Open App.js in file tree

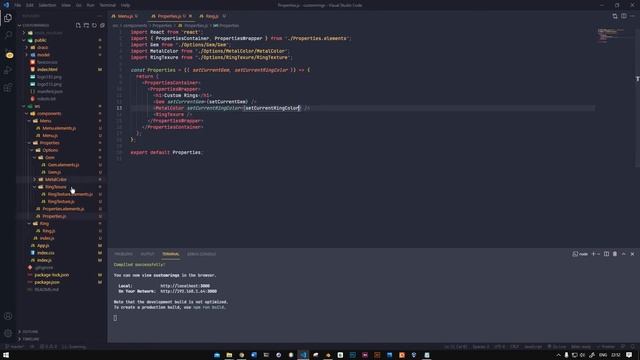point(43,246)
